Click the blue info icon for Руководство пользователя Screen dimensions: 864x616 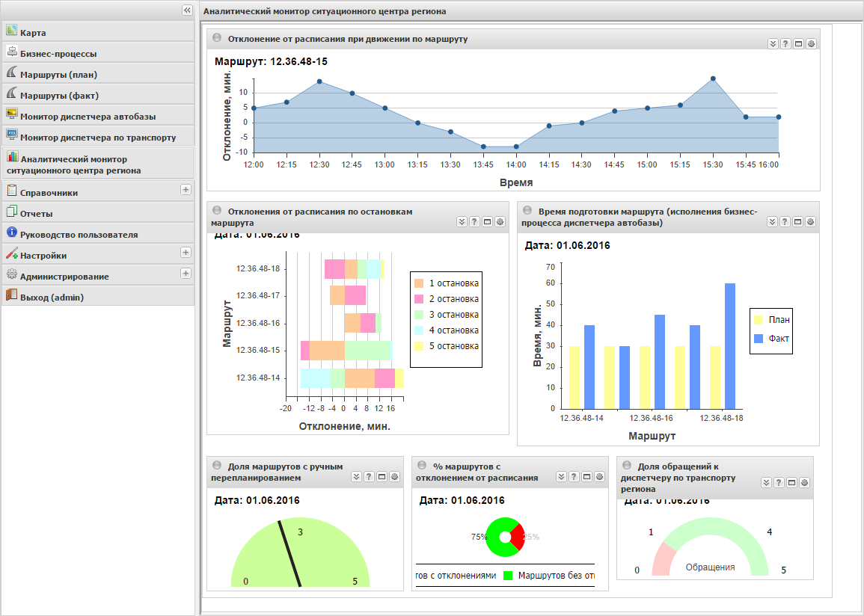point(11,232)
